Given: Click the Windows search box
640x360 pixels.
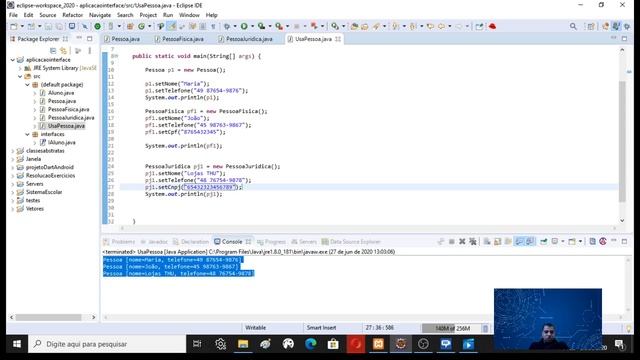Looking at the screenshot, I should [107, 344].
